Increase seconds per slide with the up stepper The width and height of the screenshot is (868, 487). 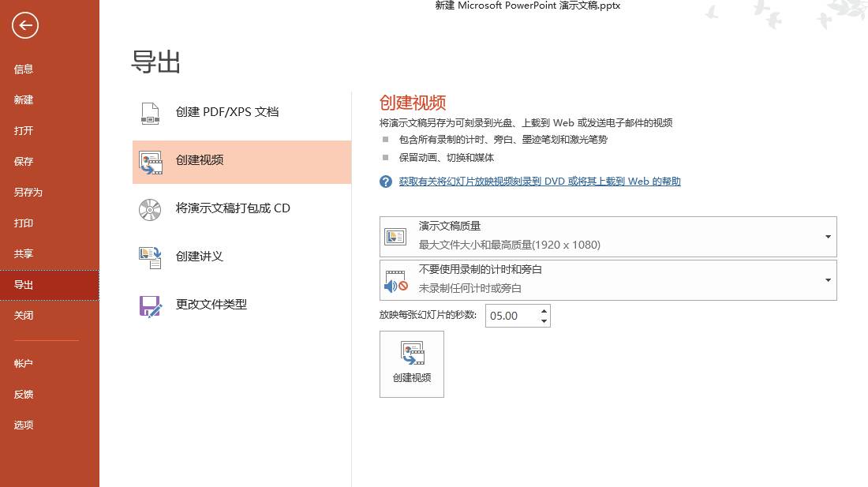544,311
